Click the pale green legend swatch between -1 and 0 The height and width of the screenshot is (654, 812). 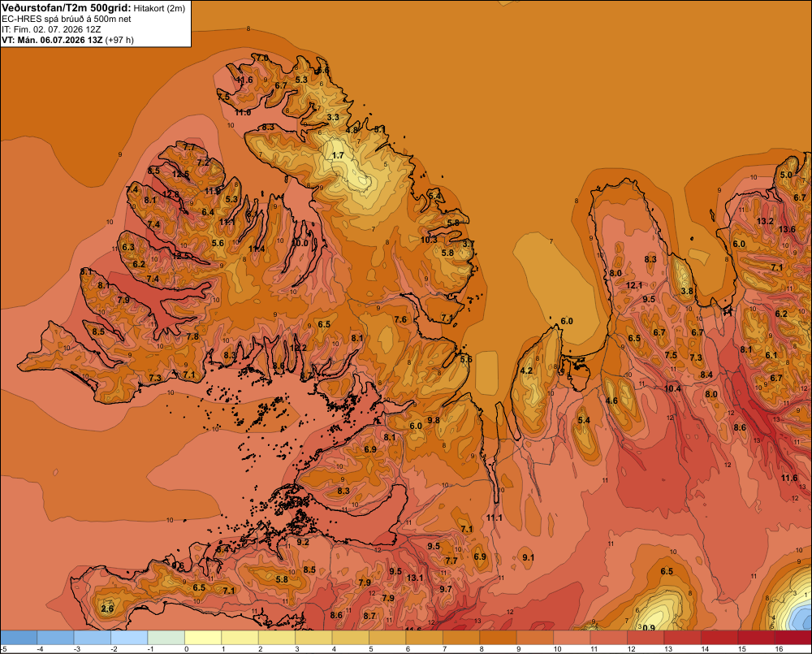166,638
